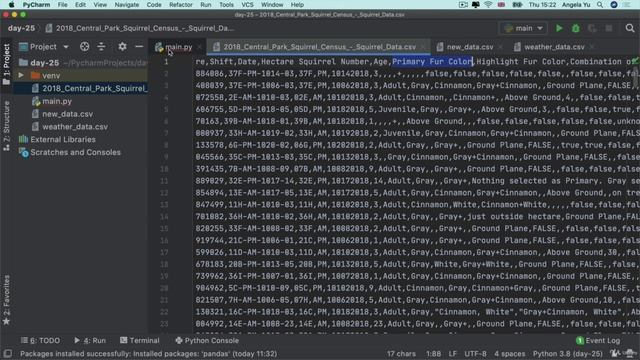Open the 4: Run tool window
The height and width of the screenshot is (360, 640).
click(x=90, y=340)
